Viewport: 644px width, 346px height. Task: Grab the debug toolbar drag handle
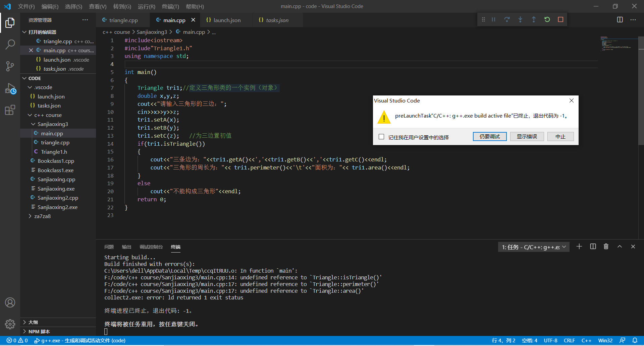click(483, 20)
